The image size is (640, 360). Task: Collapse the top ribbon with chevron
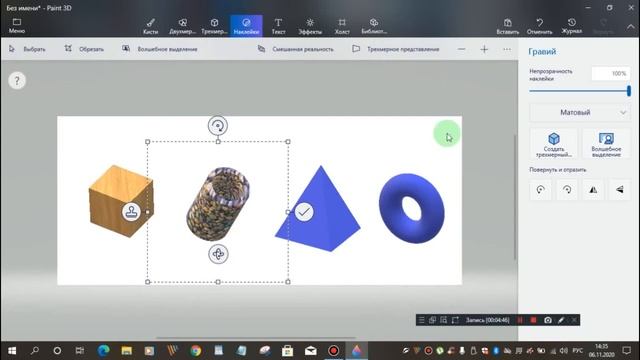pos(631,27)
